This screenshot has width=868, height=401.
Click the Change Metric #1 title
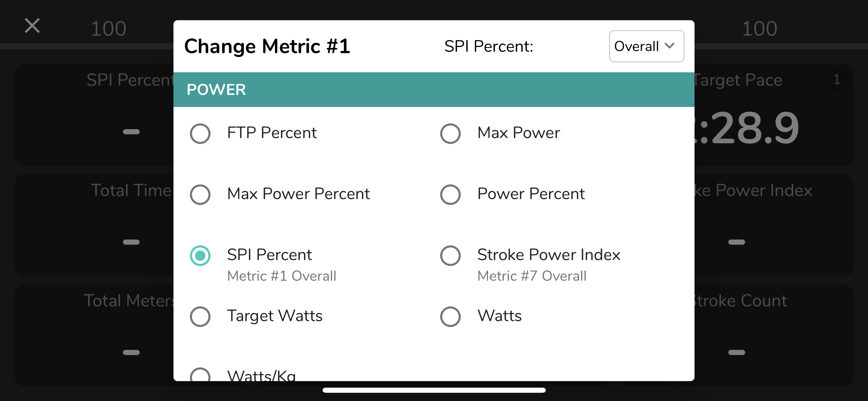coord(268,46)
